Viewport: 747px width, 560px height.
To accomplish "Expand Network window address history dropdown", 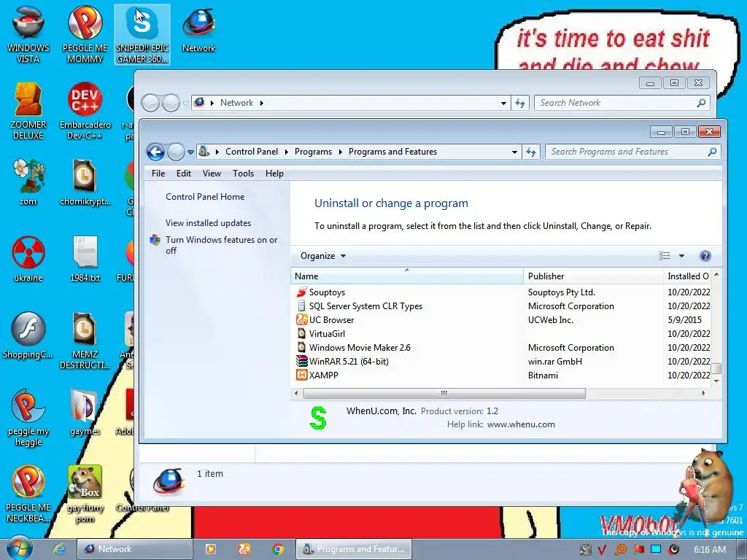I will pyautogui.click(x=503, y=104).
